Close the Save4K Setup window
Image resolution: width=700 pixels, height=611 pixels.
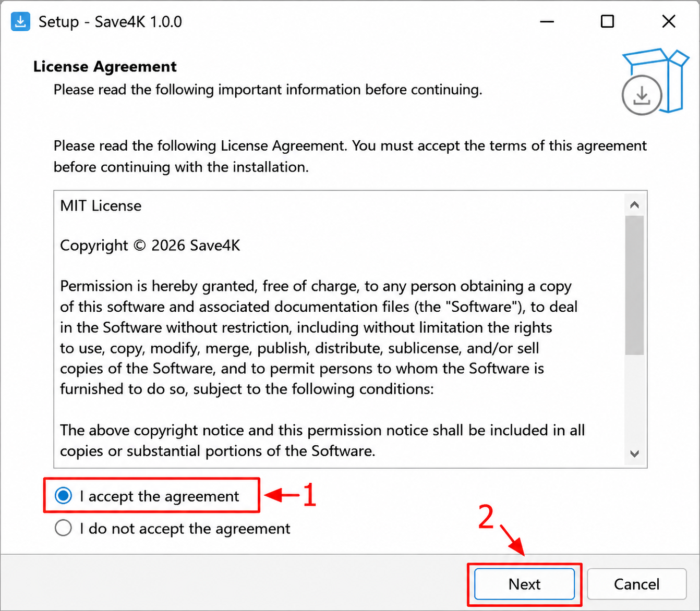(668, 21)
